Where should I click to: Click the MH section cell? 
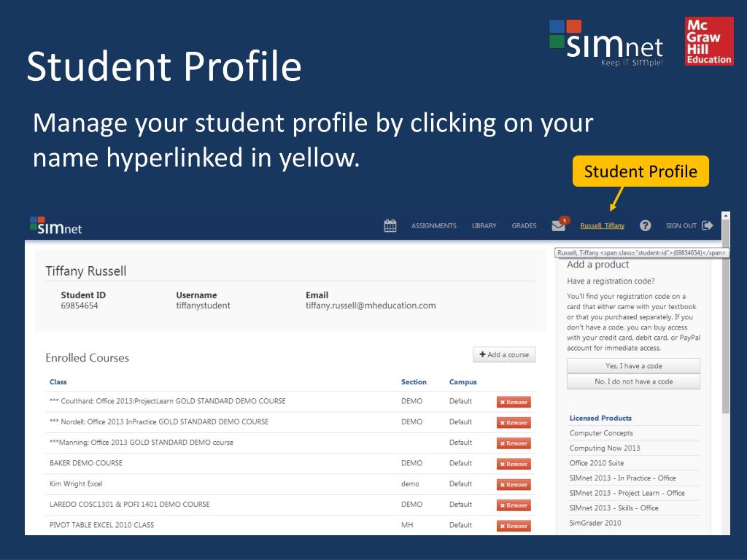pos(407,525)
